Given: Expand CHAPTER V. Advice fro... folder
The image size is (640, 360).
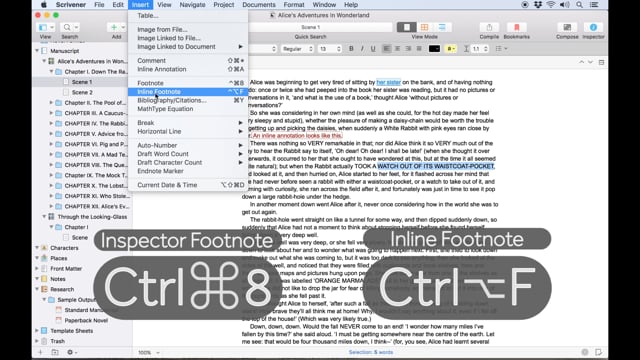Looking at the screenshot, I should click(x=51, y=134).
